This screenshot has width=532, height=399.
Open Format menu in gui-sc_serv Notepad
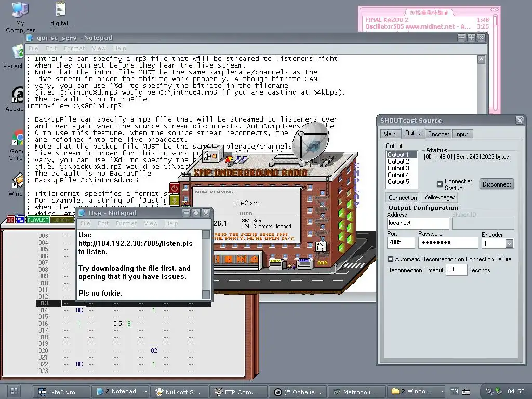[x=74, y=48]
